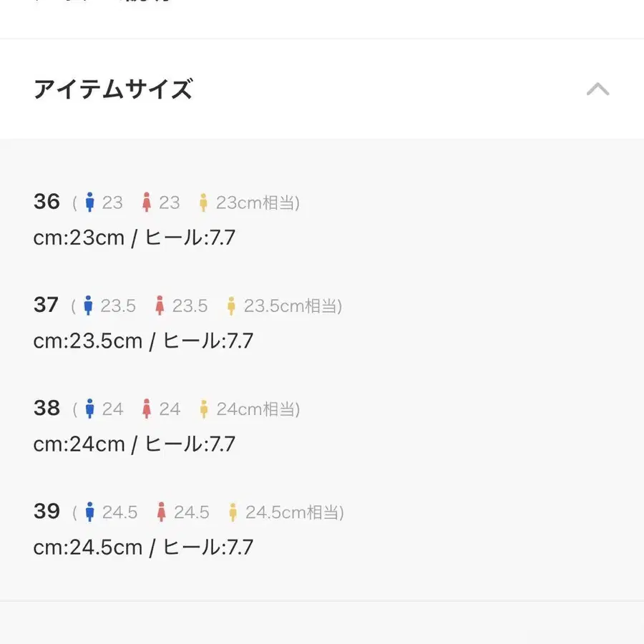
Task: Select the size 36 label
Action: tap(47, 202)
